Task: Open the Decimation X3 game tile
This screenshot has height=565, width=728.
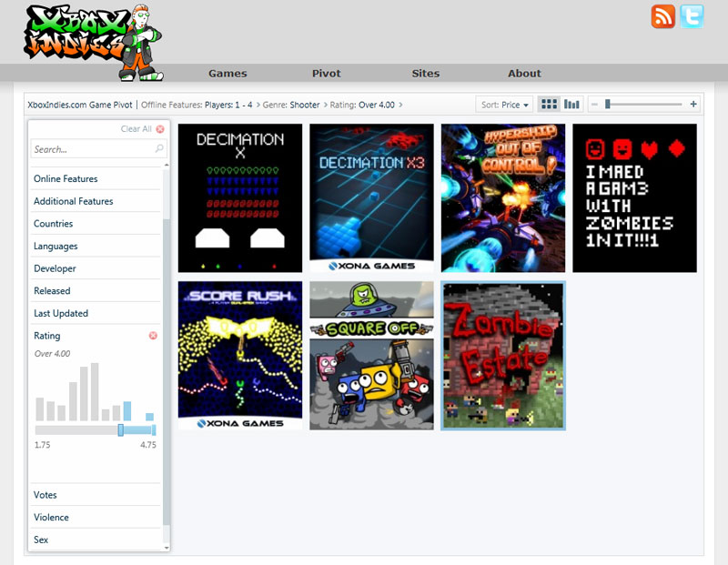Action: point(372,197)
